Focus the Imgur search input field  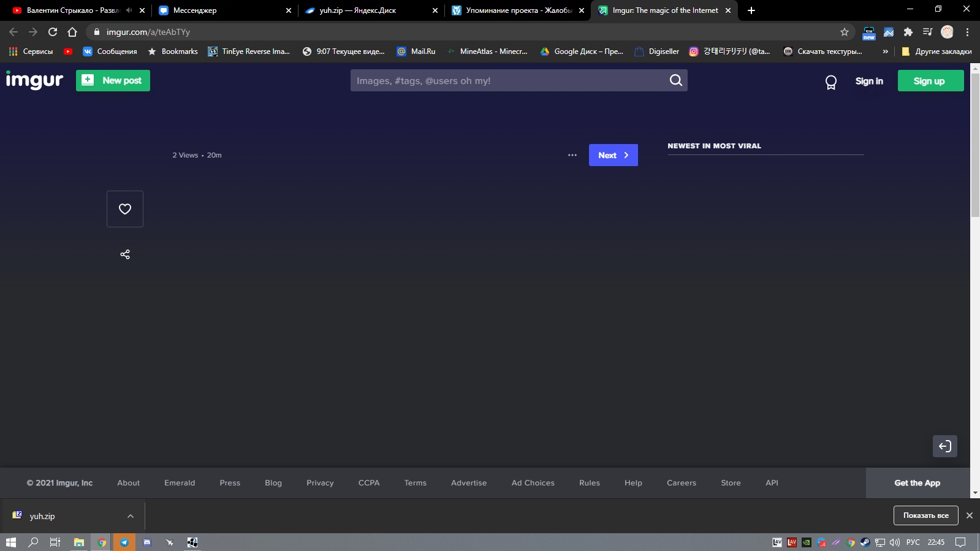click(509, 80)
